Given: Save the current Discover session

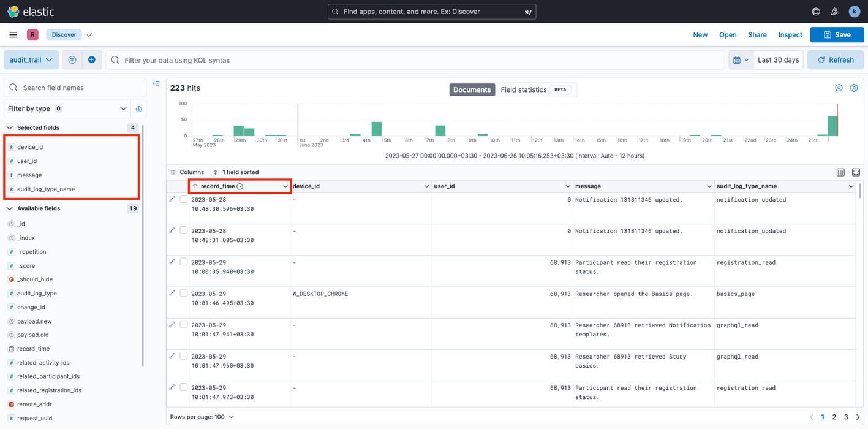Looking at the screenshot, I should [837, 34].
